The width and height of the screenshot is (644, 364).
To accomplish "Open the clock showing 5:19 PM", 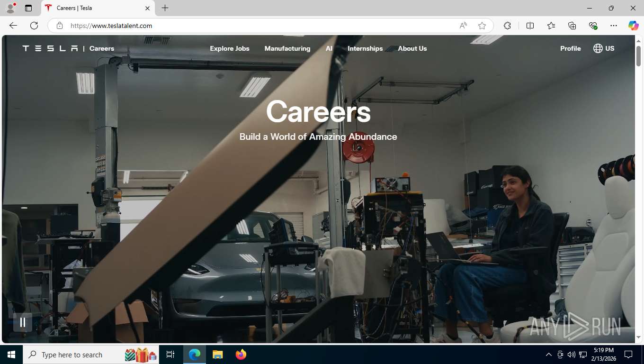I will click(603, 355).
